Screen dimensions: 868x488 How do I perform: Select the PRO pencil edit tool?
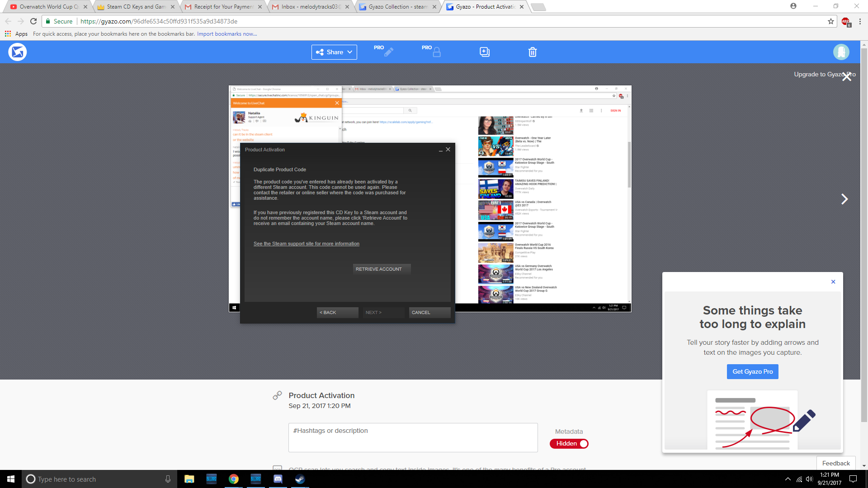coord(384,51)
